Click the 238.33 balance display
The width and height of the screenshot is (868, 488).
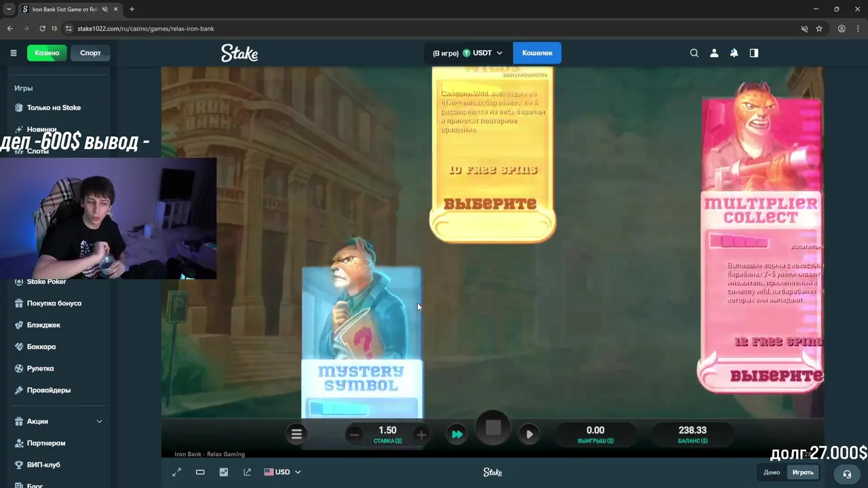pos(692,434)
